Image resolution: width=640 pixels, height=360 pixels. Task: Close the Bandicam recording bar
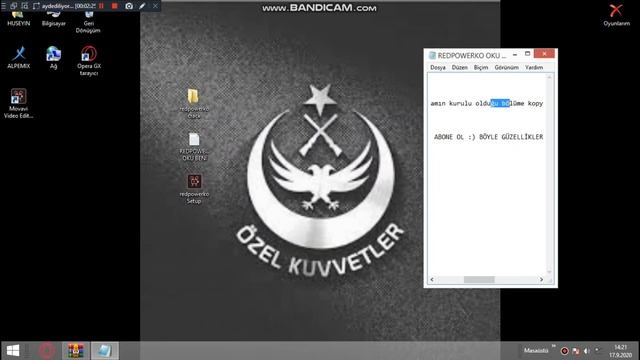click(x=155, y=6)
